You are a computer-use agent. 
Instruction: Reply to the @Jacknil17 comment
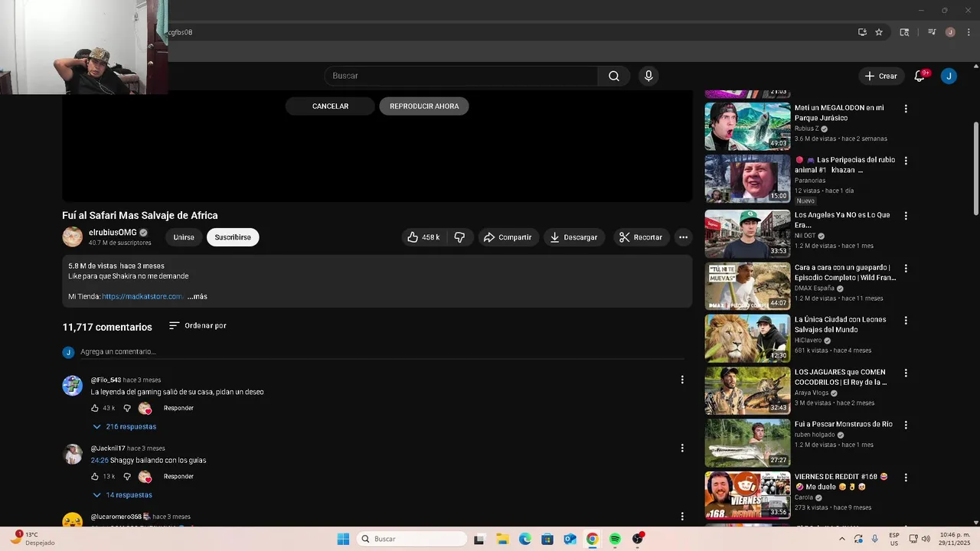coord(178,476)
